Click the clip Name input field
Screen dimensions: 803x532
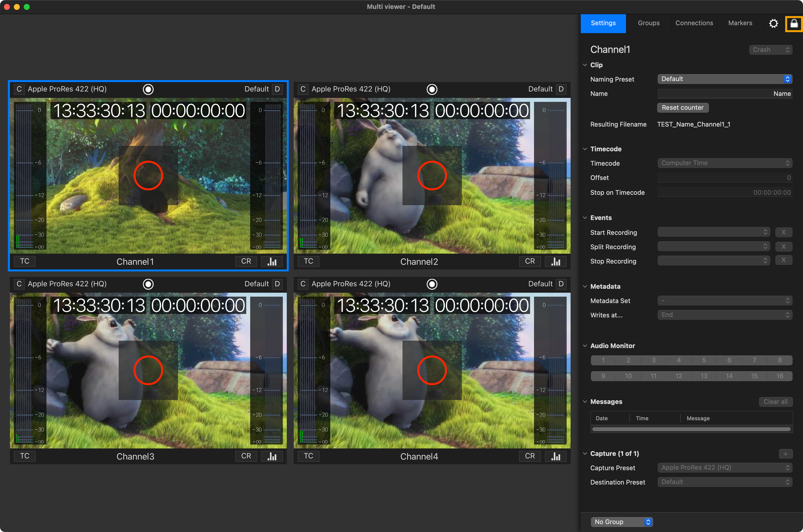pyautogui.click(x=725, y=94)
